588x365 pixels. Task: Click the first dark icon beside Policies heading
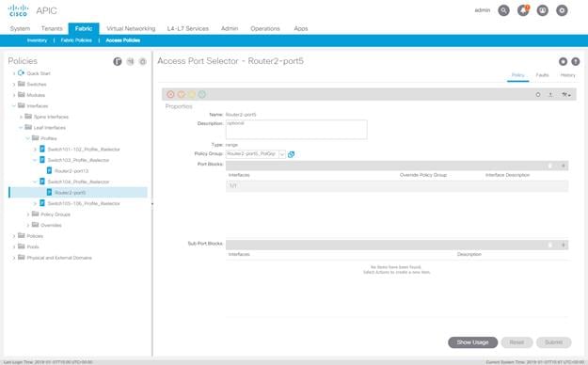click(118, 61)
